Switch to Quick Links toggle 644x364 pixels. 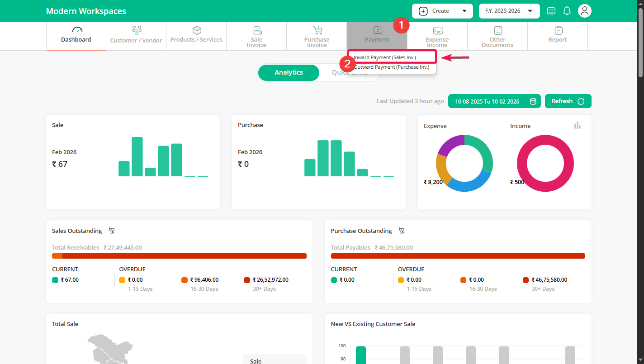350,72
